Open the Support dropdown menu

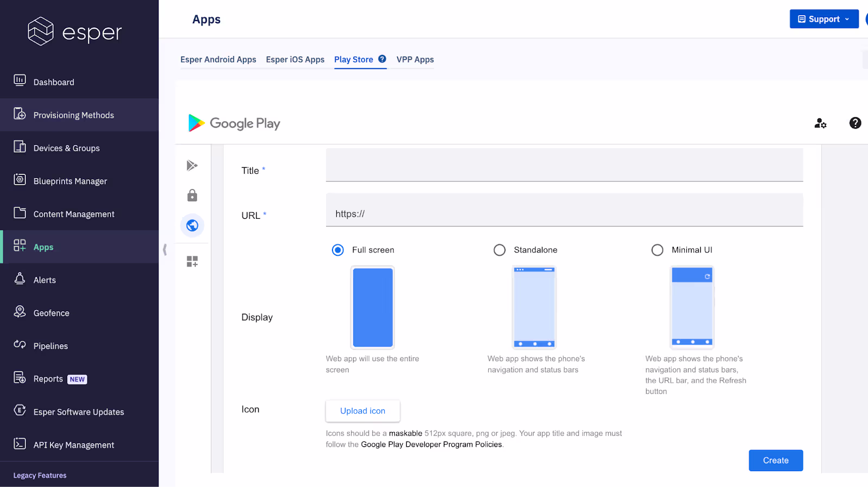(824, 19)
